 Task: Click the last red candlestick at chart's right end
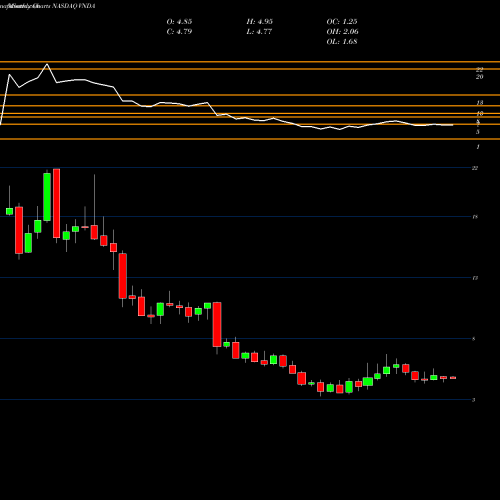[453, 378]
